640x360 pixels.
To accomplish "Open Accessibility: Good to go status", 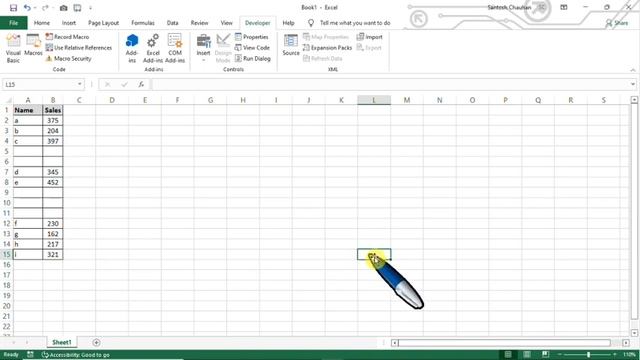I will [76, 355].
